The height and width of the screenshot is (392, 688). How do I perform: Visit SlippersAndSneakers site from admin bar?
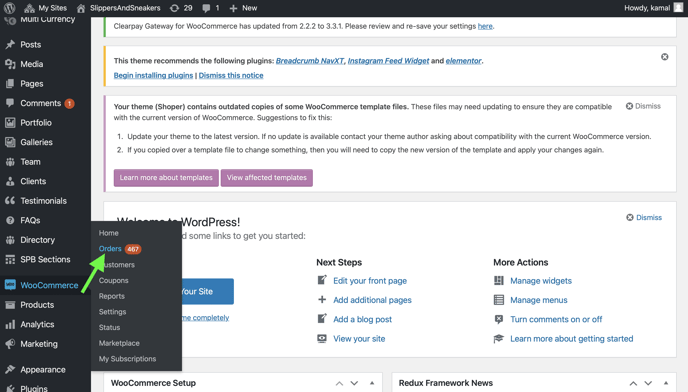coord(118,8)
